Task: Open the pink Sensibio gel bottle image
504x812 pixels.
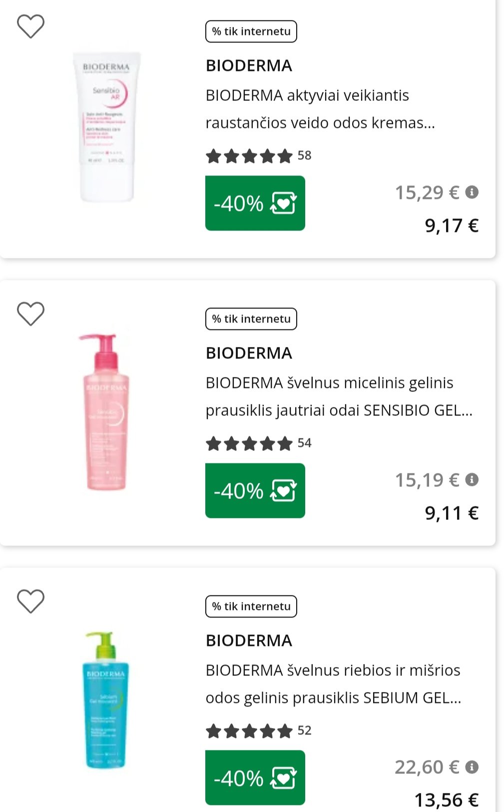Action: point(105,412)
